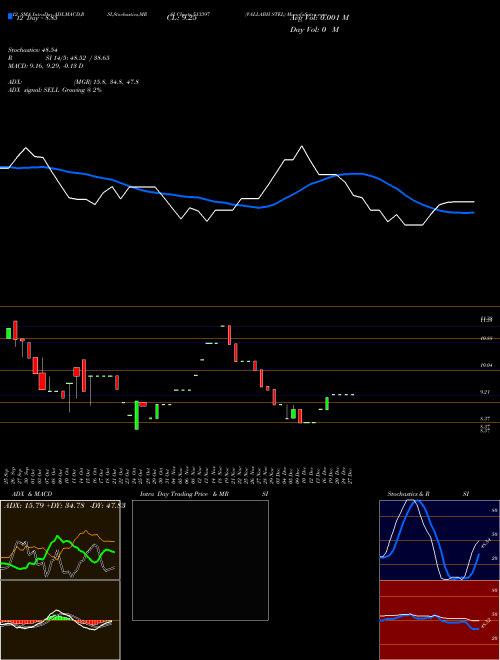Click the '(MGR) 15.8, 34.8, 47.8' ADX values

(x=106, y=82)
